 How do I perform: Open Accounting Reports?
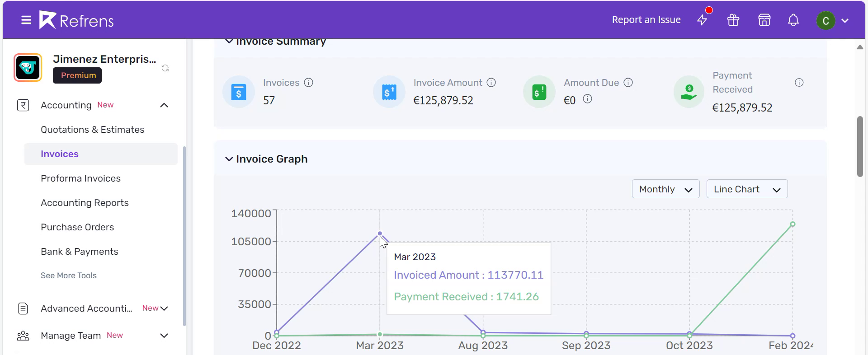85,203
